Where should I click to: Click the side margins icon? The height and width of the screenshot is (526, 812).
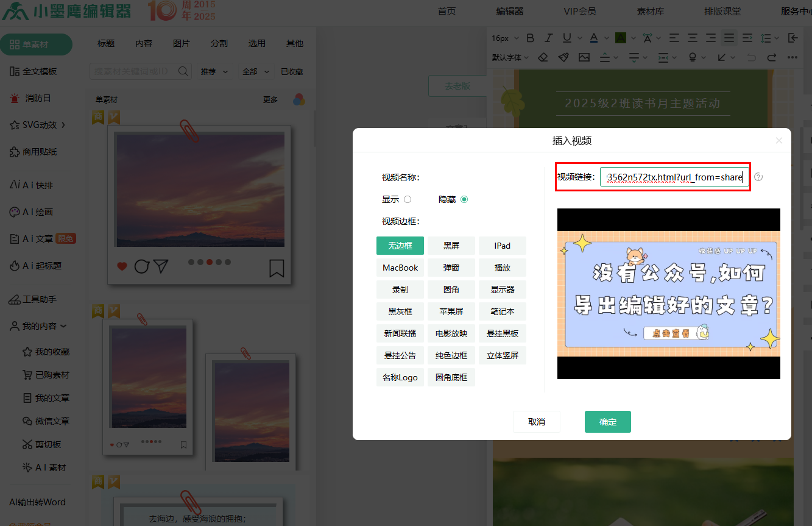(x=663, y=57)
